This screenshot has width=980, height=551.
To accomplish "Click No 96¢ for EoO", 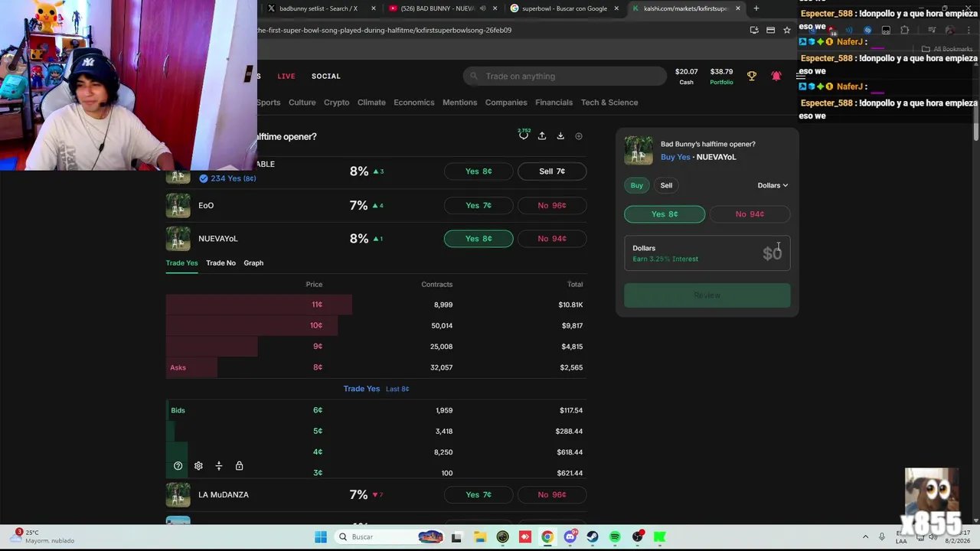I will tap(552, 205).
